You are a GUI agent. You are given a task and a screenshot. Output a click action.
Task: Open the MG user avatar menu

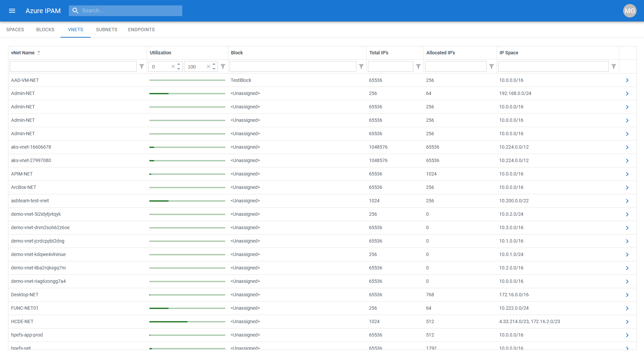(x=630, y=11)
